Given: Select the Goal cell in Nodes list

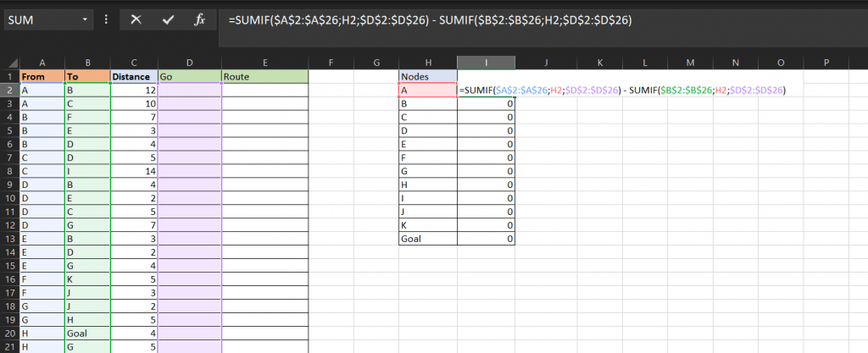Looking at the screenshot, I should pyautogui.click(x=427, y=240).
